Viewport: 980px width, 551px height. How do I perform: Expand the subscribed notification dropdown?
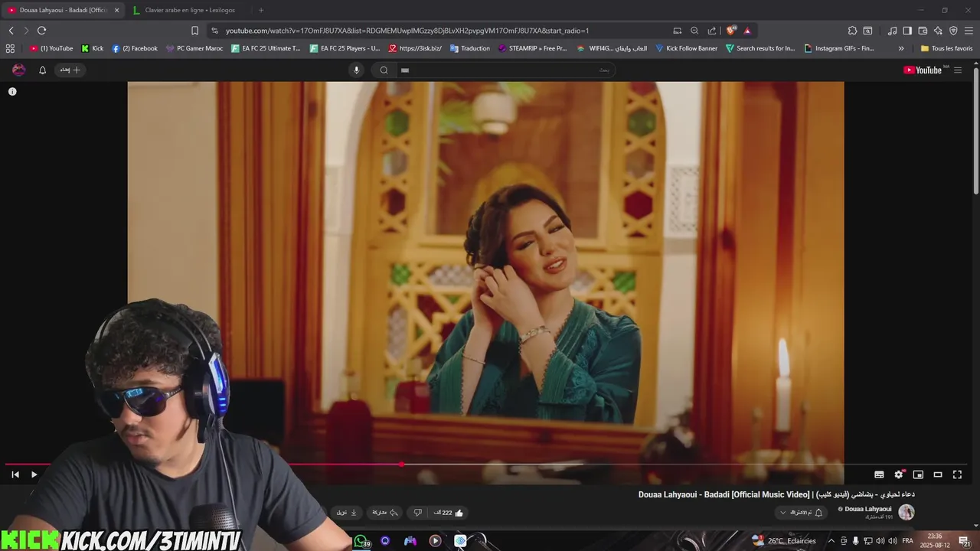click(x=800, y=512)
